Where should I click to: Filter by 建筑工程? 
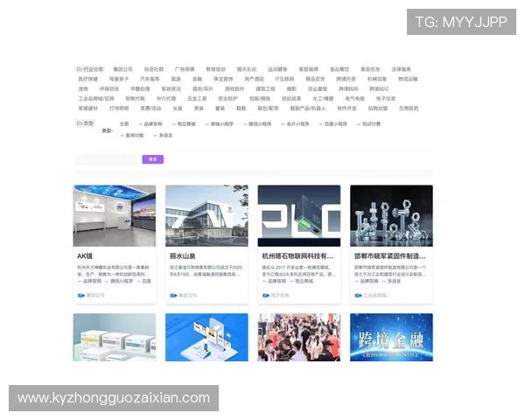[x=265, y=88]
